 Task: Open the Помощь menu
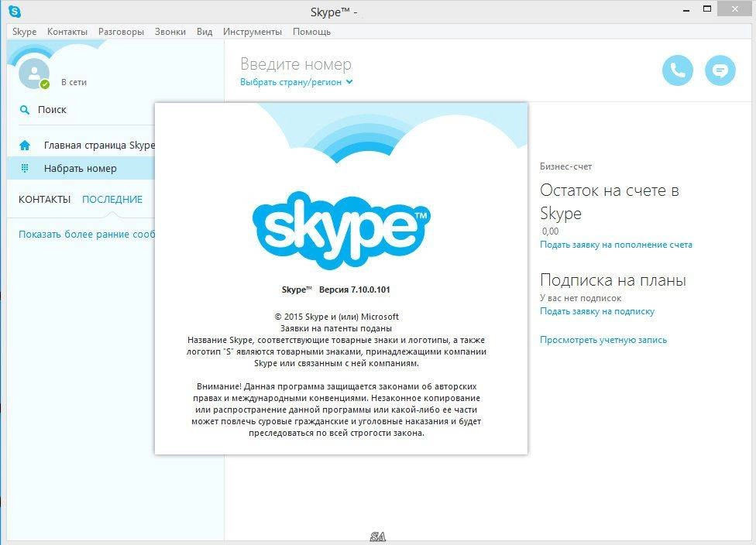[x=311, y=32]
